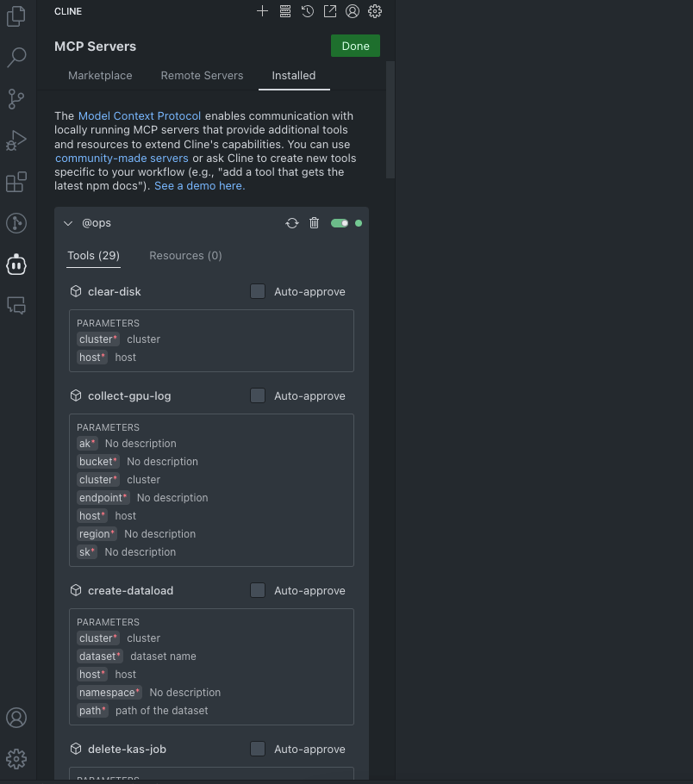This screenshot has height=784, width=693.
Task: Open MCP Servers icon in Cline header
Action: [285, 11]
